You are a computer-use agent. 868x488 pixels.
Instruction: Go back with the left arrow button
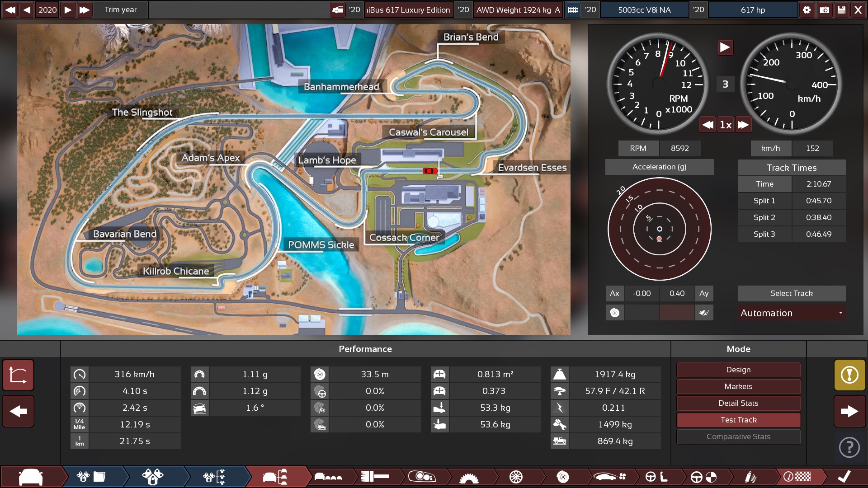pyautogui.click(x=18, y=411)
